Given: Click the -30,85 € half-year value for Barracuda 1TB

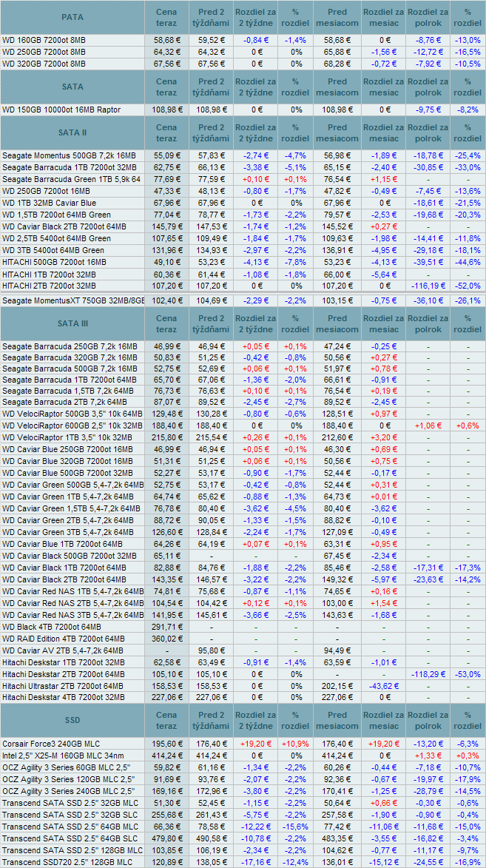Looking at the screenshot, I should [428, 168].
